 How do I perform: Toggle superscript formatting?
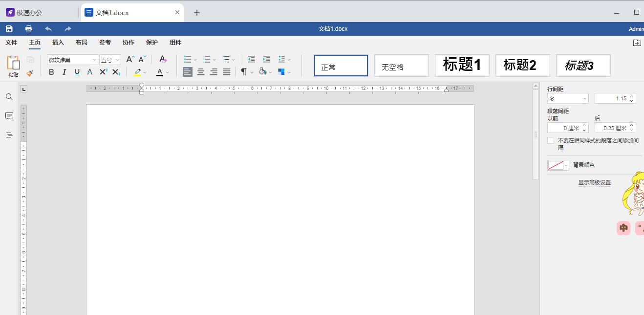103,72
